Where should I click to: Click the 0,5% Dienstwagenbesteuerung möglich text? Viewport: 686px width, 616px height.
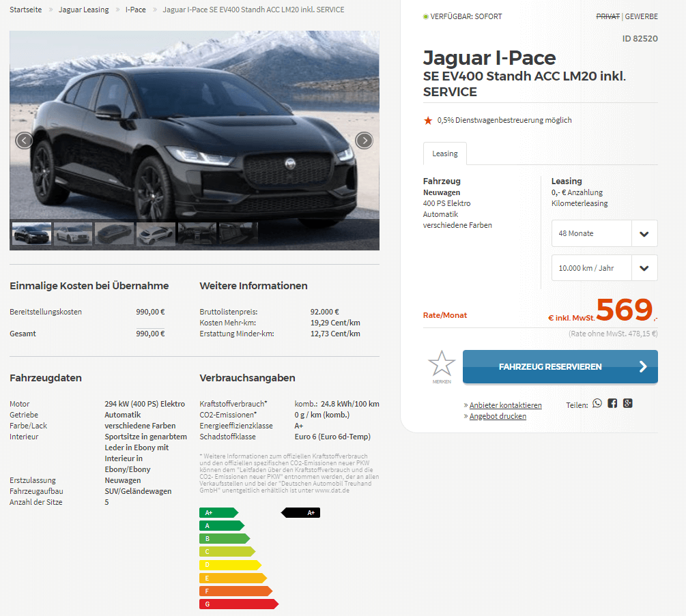504,120
